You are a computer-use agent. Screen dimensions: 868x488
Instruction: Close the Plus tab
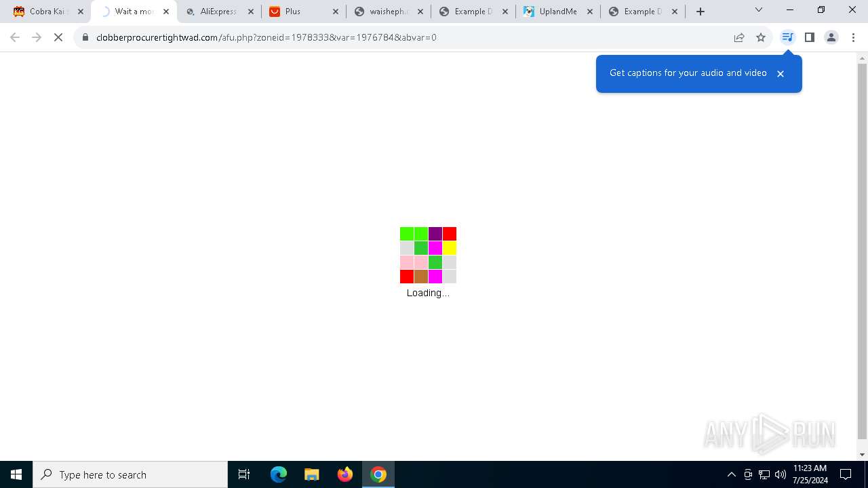tap(336, 12)
